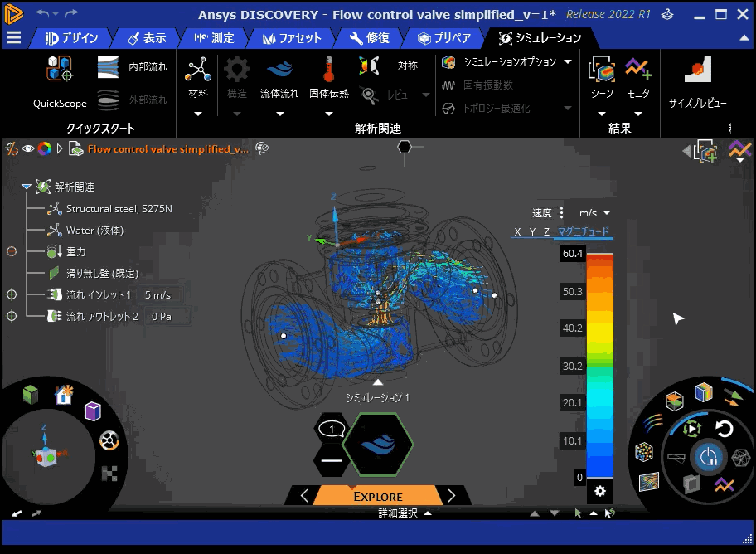Select the Y velocity component

532,231
